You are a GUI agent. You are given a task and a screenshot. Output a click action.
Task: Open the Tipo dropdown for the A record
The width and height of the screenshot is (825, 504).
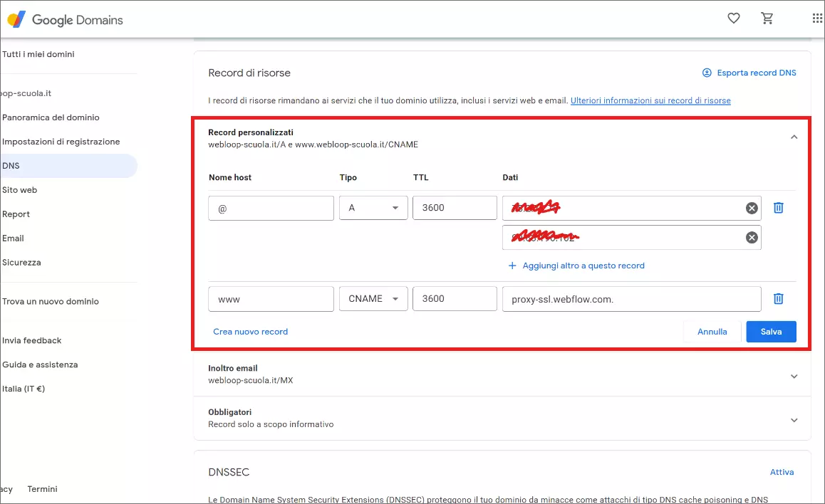point(373,208)
